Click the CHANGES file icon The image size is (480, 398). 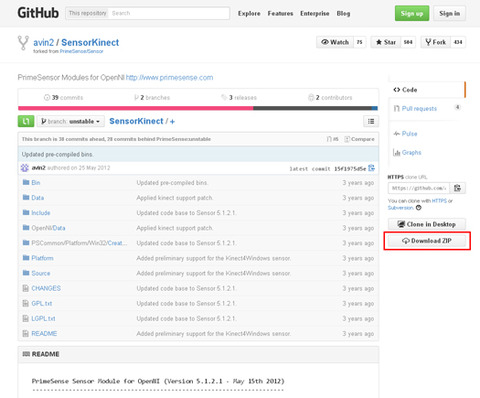25,288
